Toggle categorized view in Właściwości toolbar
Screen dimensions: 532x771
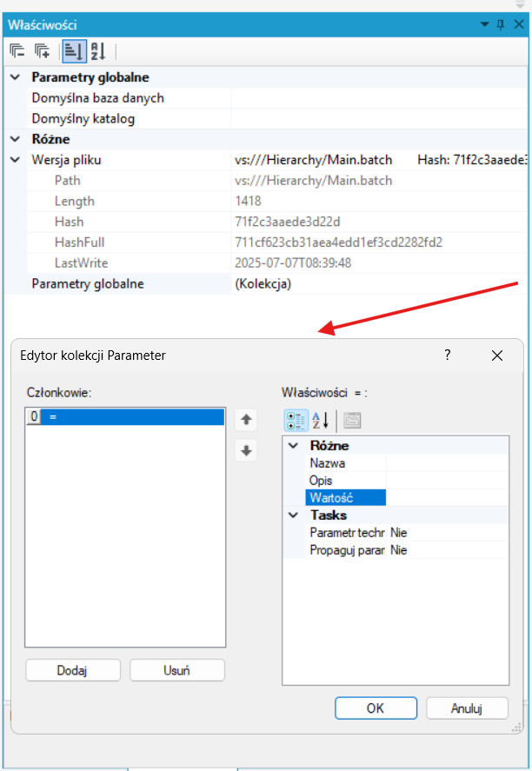[x=74, y=51]
